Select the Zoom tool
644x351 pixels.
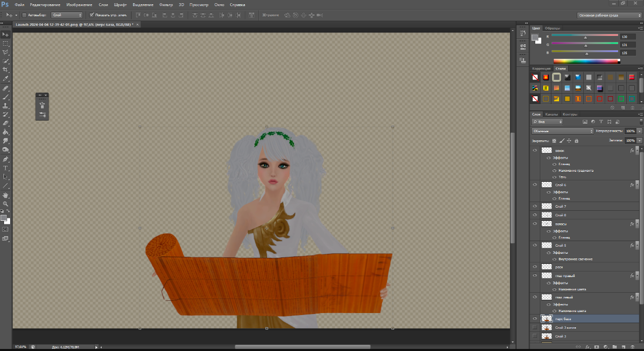(6, 203)
